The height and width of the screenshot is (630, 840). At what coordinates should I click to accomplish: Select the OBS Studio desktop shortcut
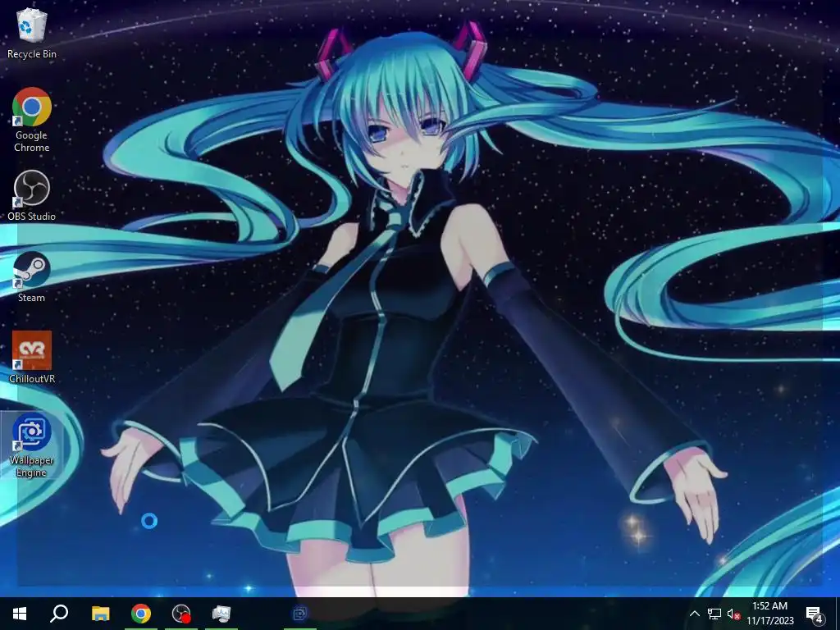coord(32,196)
